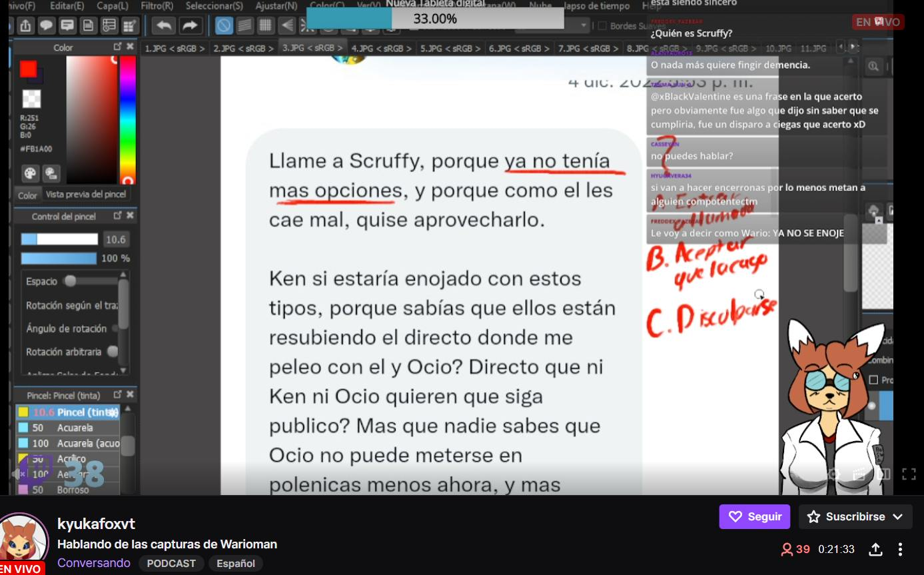Click in the rainbow hue strip
This screenshot has height=575, width=924.
coord(127,120)
